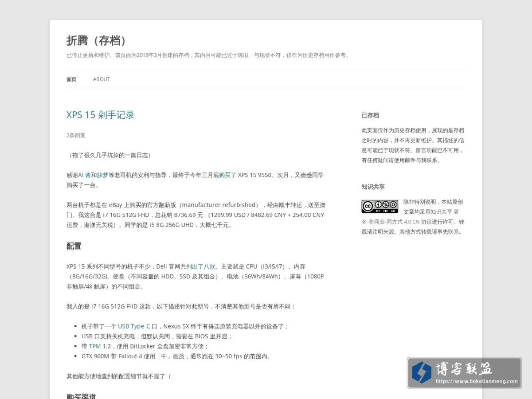
Task: Click the struck-through 血恶 text
Action: (306, 175)
